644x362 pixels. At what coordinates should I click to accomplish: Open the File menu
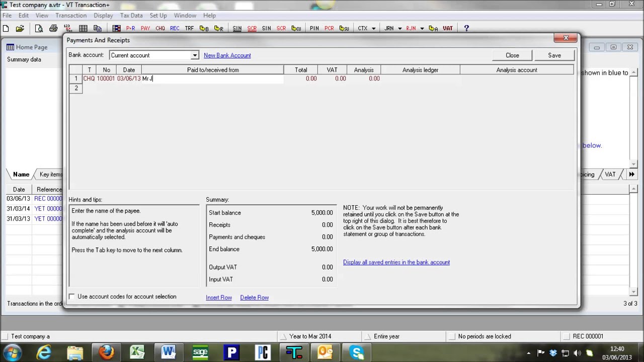coord(7,16)
